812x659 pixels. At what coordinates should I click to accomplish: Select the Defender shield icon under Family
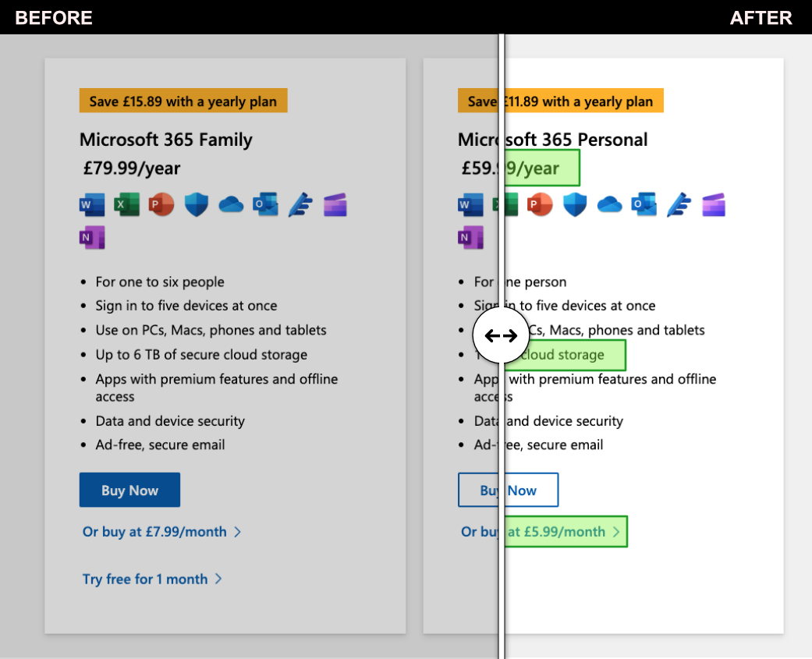pyautogui.click(x=196, y=205)
